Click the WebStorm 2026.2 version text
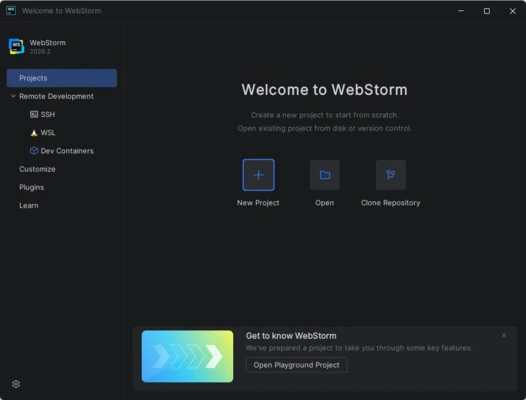The height and width of the screenshot is (400, 526). click(40, 51)
